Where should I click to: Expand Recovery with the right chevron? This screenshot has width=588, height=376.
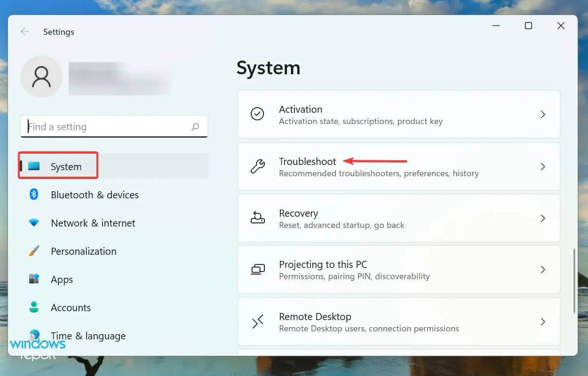[543, 218]
